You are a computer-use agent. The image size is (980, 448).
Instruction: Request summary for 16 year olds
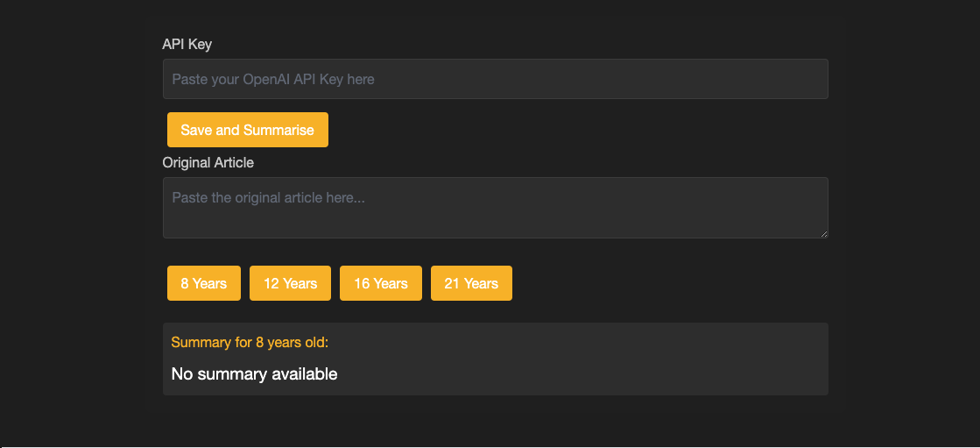tap(381, 283)
